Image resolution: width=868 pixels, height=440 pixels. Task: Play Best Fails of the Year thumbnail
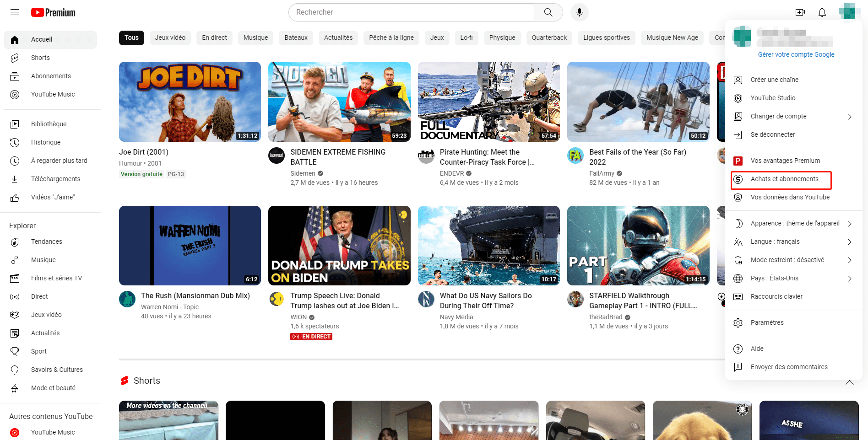point(638,102)
